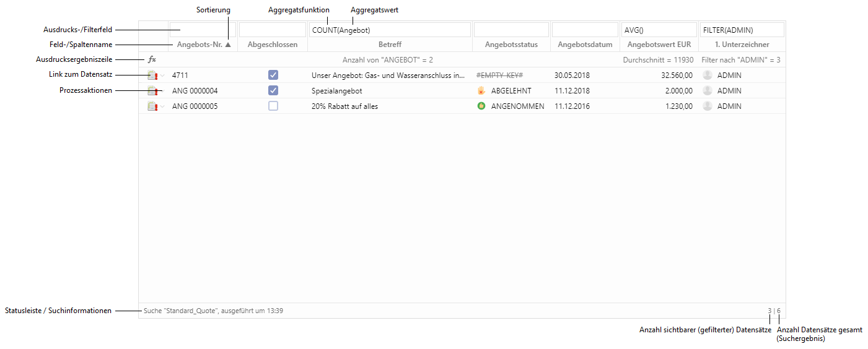
Task: Click the FILTER(ADMIN) filter field
Action: click(741, 30)
